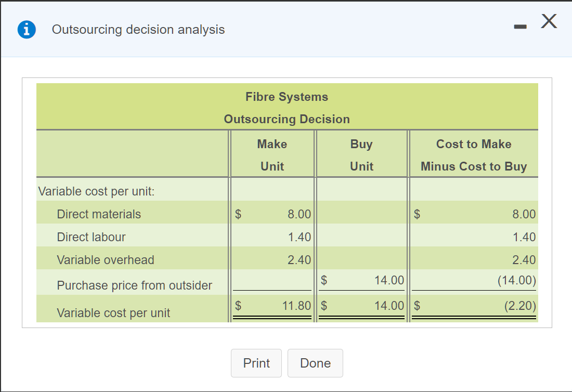Click the 'Direct materials' row label
The width and height of the screenshot is (572, 392).
99,214
